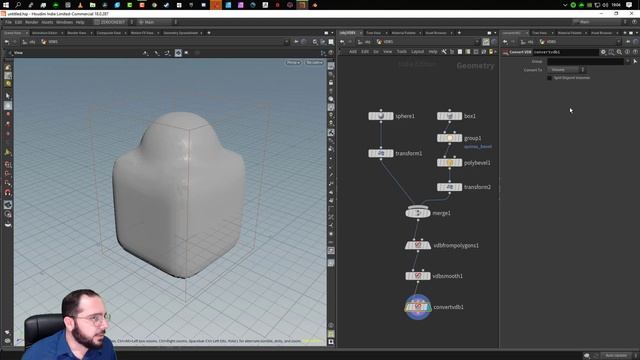Toggle the highlighted display option in viewport toolbar
The height and width of the screenshot is (360, 640).
(178, 53)
